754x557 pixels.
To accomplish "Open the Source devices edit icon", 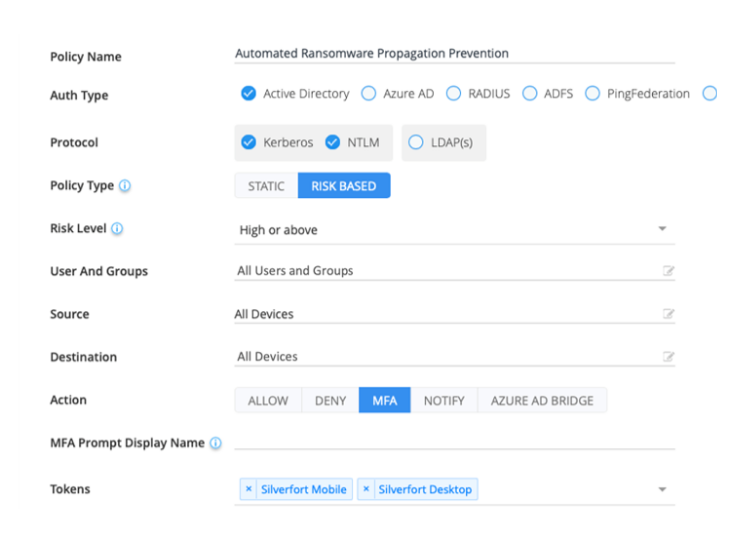I will point(668,314).
